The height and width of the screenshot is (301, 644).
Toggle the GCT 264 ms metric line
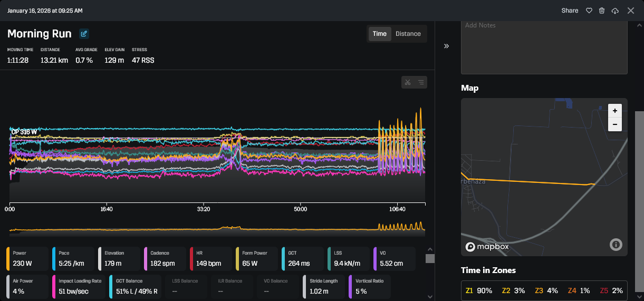(302, 259)
